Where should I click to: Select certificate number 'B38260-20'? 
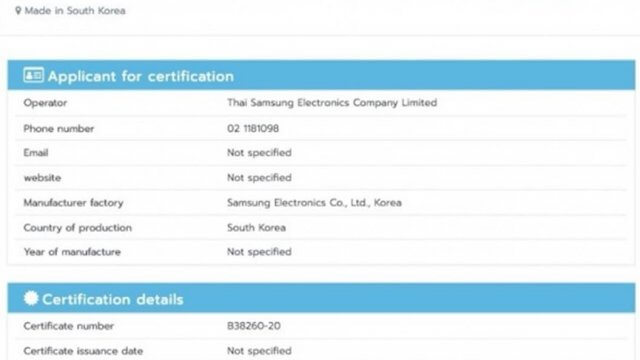tap(254, 326)
